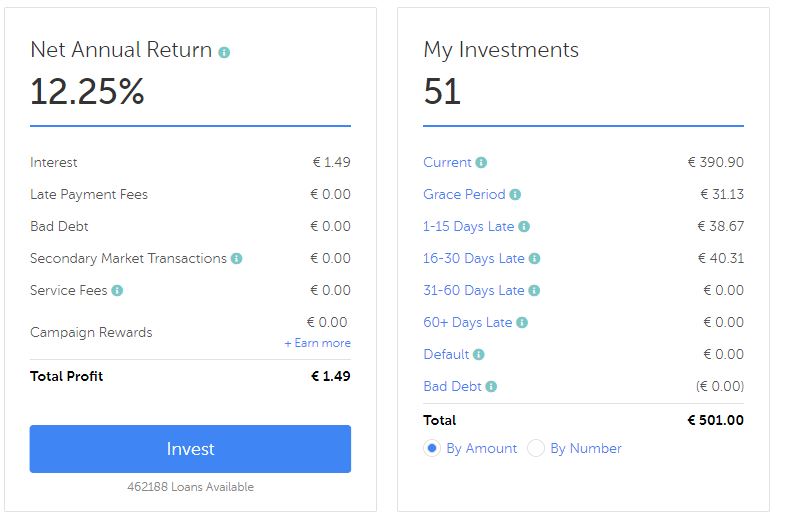Open the Current investments link

(447, 162)
